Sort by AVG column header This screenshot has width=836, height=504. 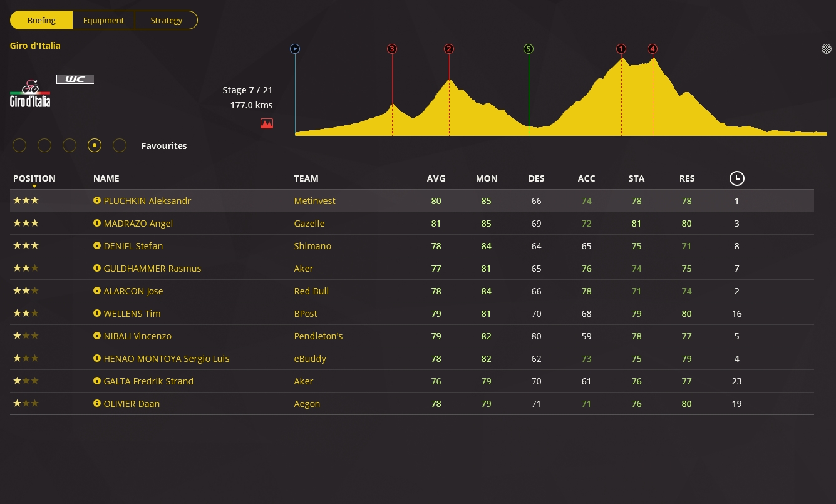[436, 178]
